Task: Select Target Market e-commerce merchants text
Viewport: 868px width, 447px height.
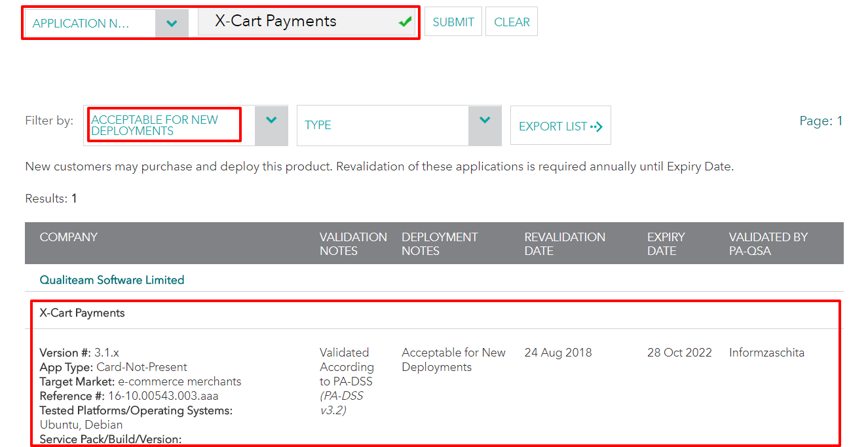Action: [140, 381]
